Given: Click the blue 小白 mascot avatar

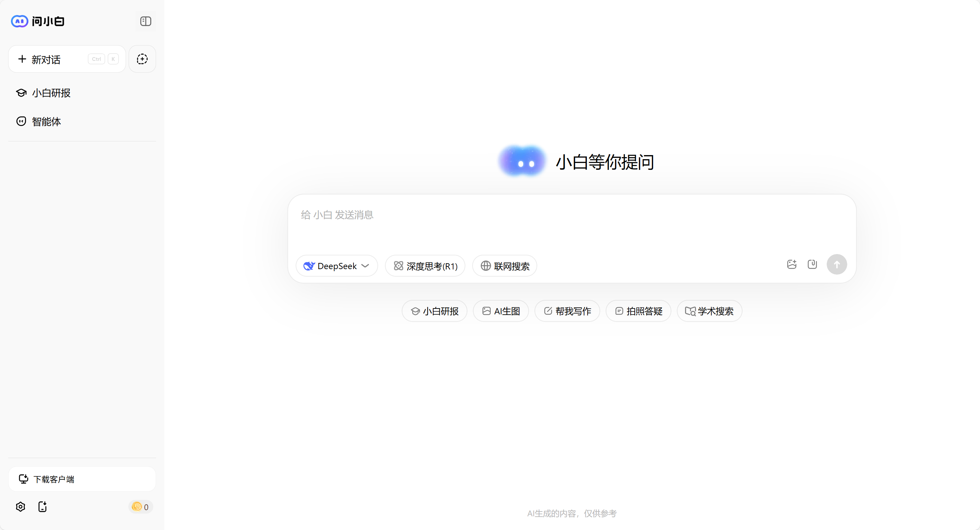Looking at the screenshot, I should 523,162.
